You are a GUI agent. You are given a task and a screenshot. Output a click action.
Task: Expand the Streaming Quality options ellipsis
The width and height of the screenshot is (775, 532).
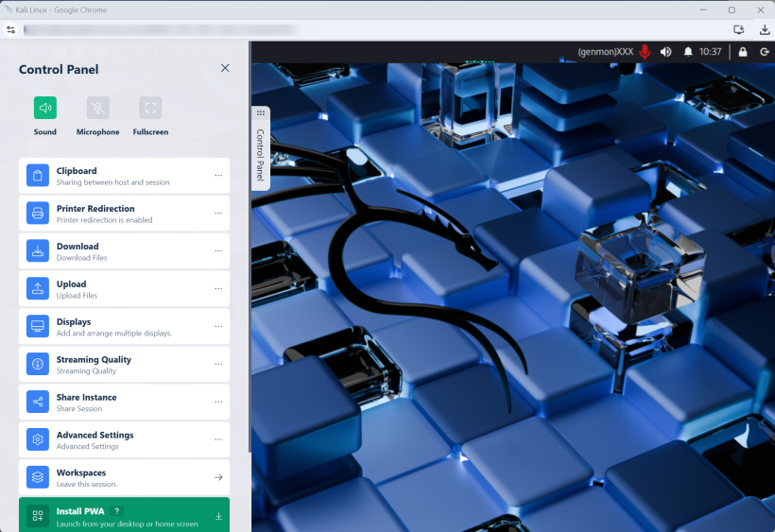218,365
